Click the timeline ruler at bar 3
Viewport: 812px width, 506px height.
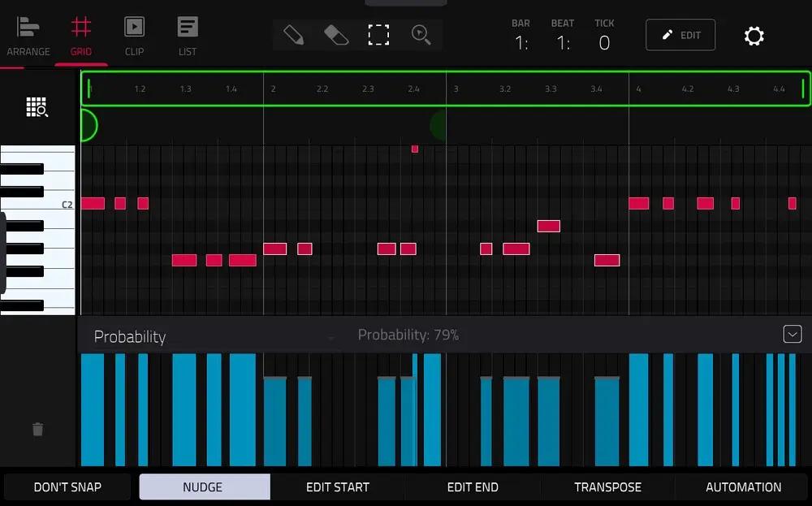[x=456, y=89]
